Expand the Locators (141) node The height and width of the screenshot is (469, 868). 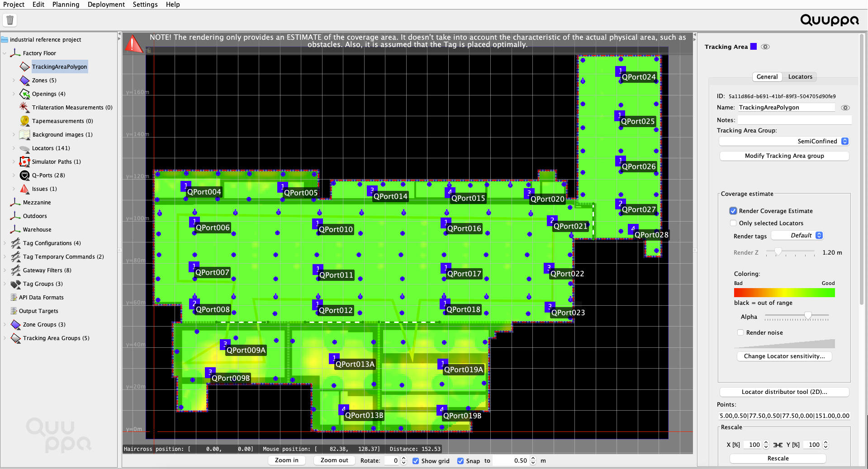14,148
